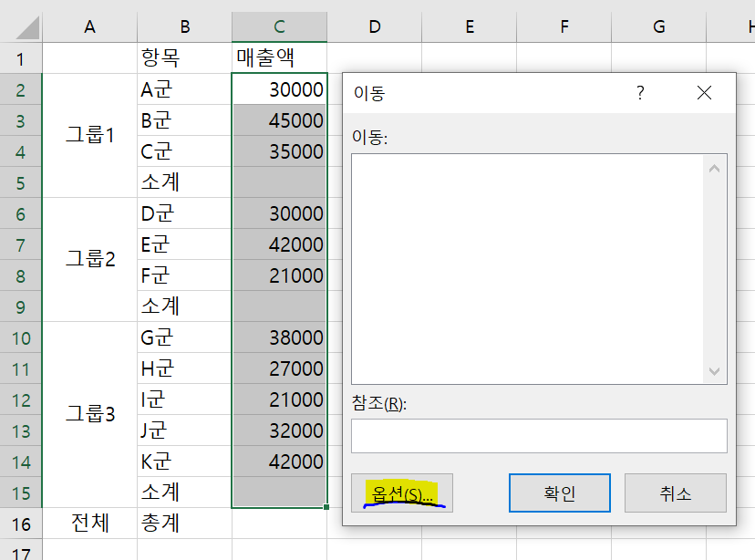
Task: Click the list scrollbar up arrow
Action: pyautogui.click(x=715, y=169)
